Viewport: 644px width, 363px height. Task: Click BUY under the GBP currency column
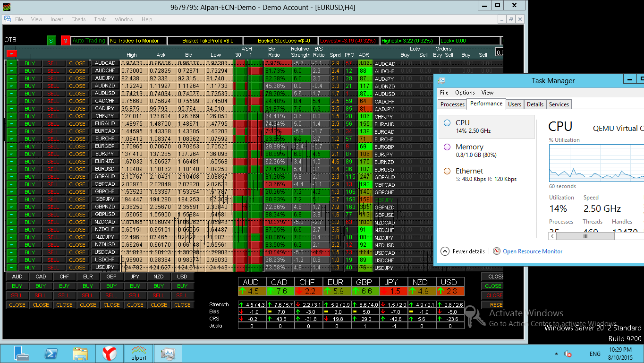coord(111,286)
